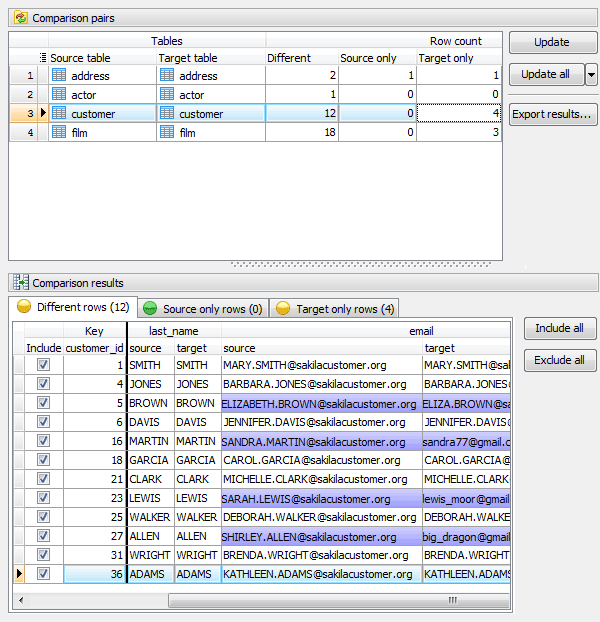The height and width of the screenshot is (622, 600).
Task: Uncheck Include for customer_id 1
Action: click(x=43, y=366)
